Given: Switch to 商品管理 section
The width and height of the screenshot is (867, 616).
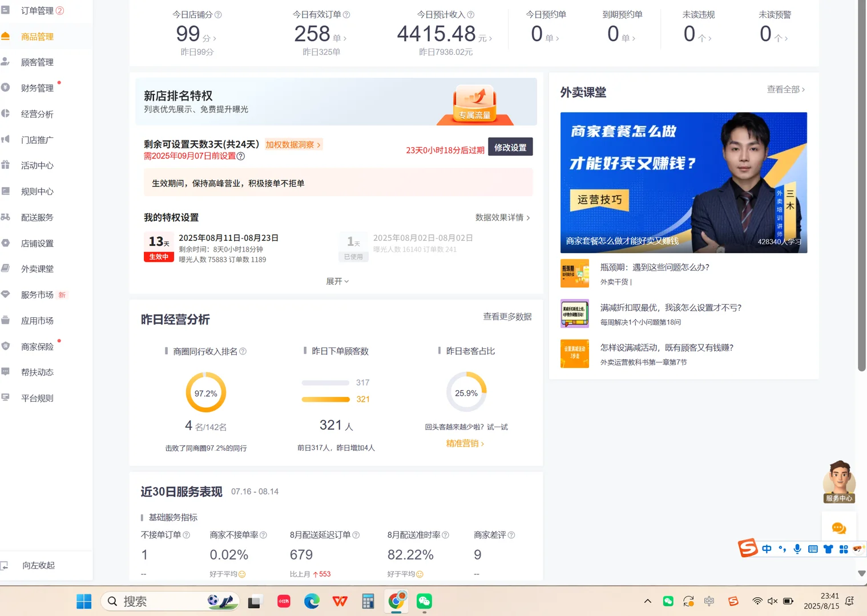Looking at the screenshot, I should pos(37,36).
